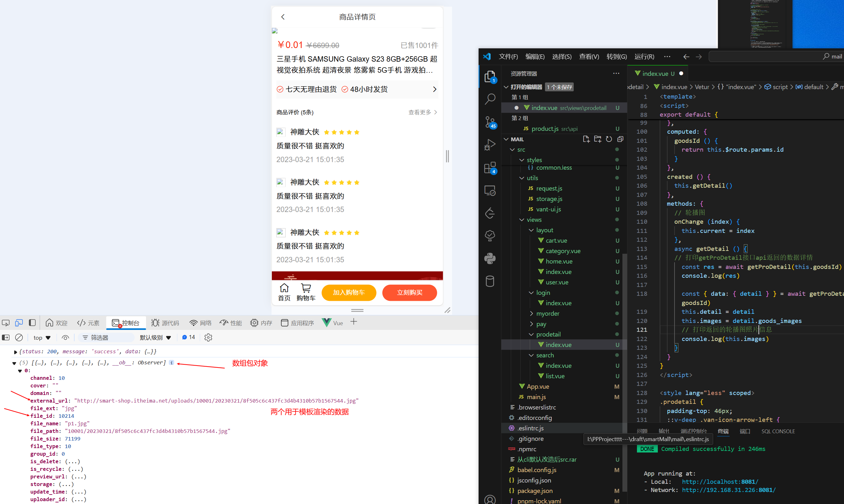Switch to 终端 terminal panel tab
844x504 pixels.
pos(723,431)
